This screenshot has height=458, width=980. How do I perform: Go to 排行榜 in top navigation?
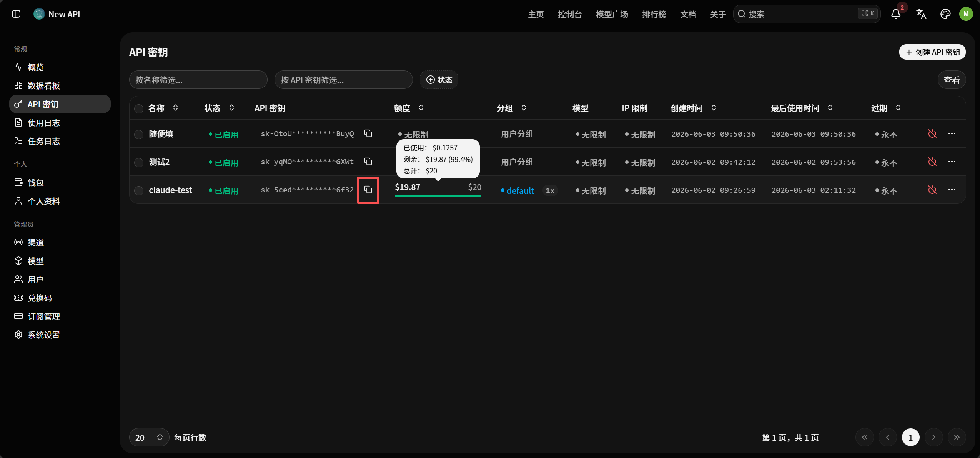[654, 14]
